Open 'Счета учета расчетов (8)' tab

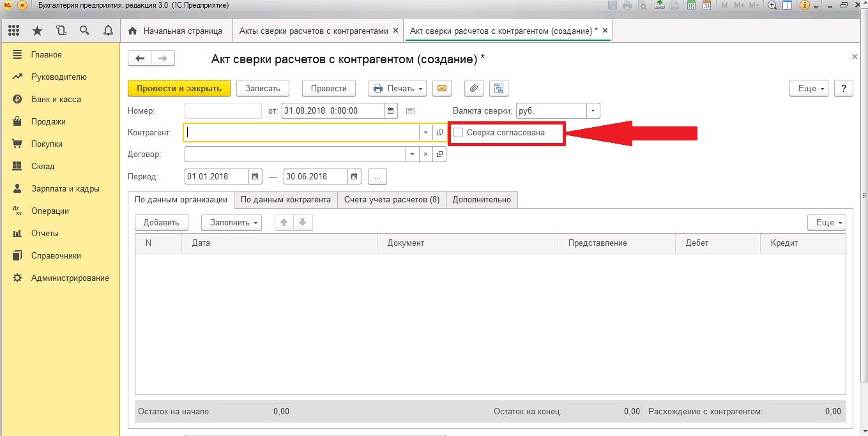pyautogui.click(x=392, y=200)
